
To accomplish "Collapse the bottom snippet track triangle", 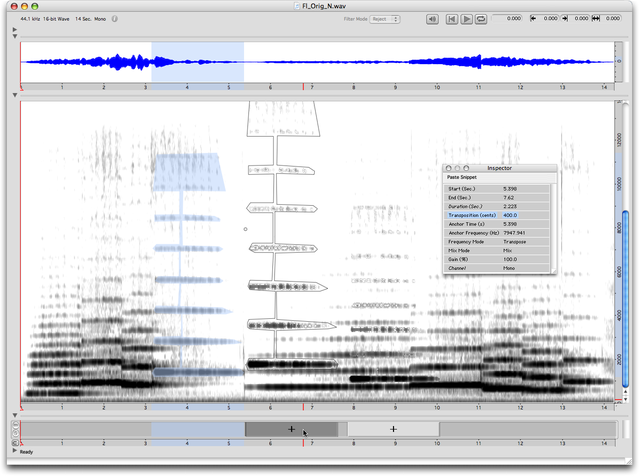I will [x=14, y=415].
